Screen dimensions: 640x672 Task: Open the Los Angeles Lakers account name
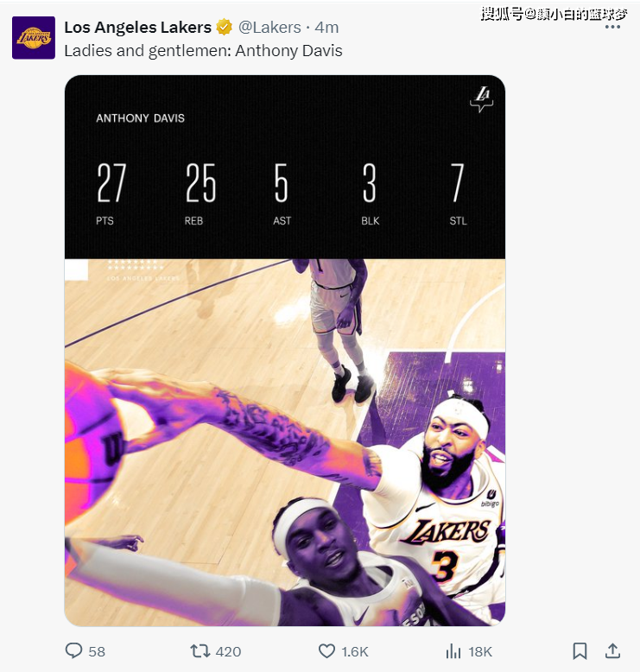tap(138, 28)
